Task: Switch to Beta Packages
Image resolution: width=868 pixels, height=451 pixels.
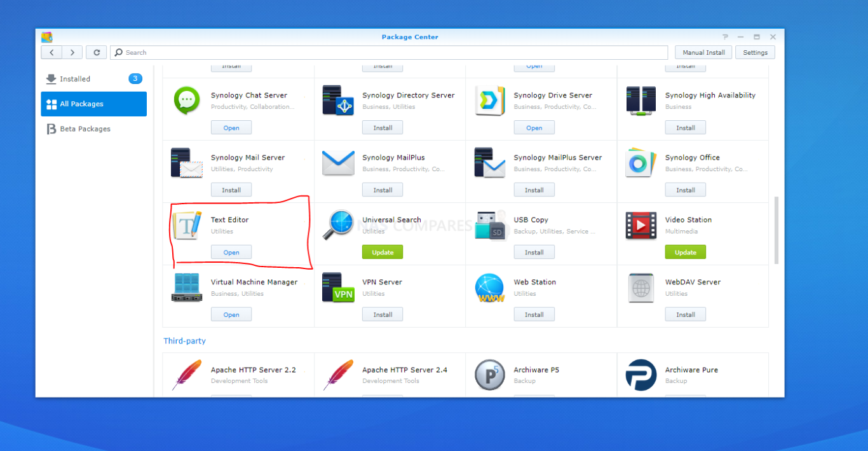Action: point(94,128)
